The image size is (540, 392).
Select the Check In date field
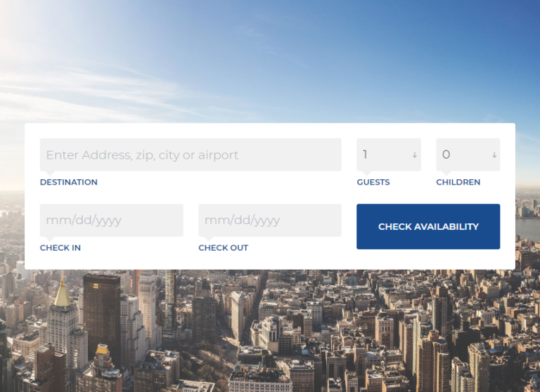click(x=112, y=221)
